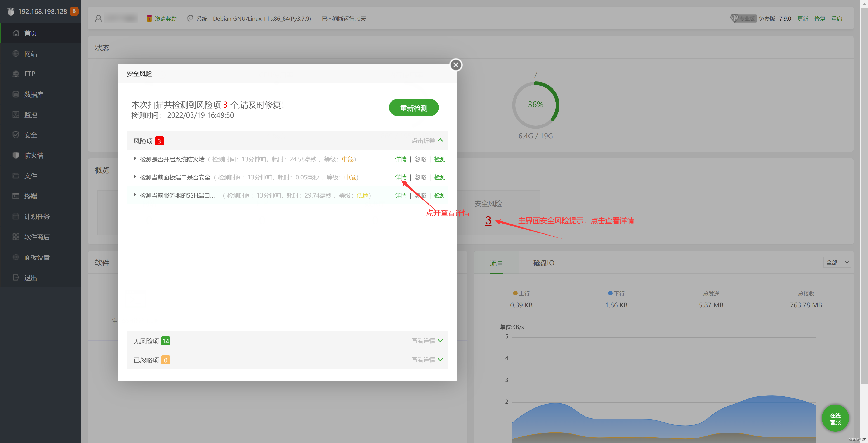Image resolution: width=868 pixels, height=443 pixels.
Task: Click 检测 for SSH端口 risk
Action: [440, 195]
